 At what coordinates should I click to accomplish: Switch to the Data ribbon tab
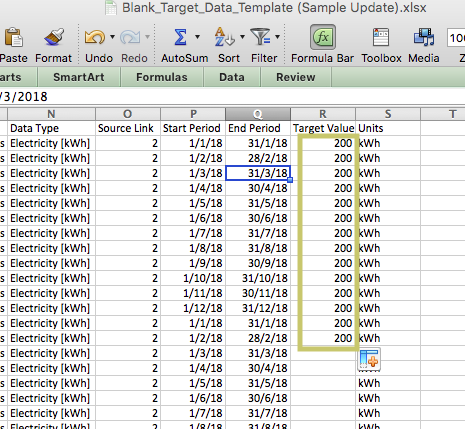232,77
